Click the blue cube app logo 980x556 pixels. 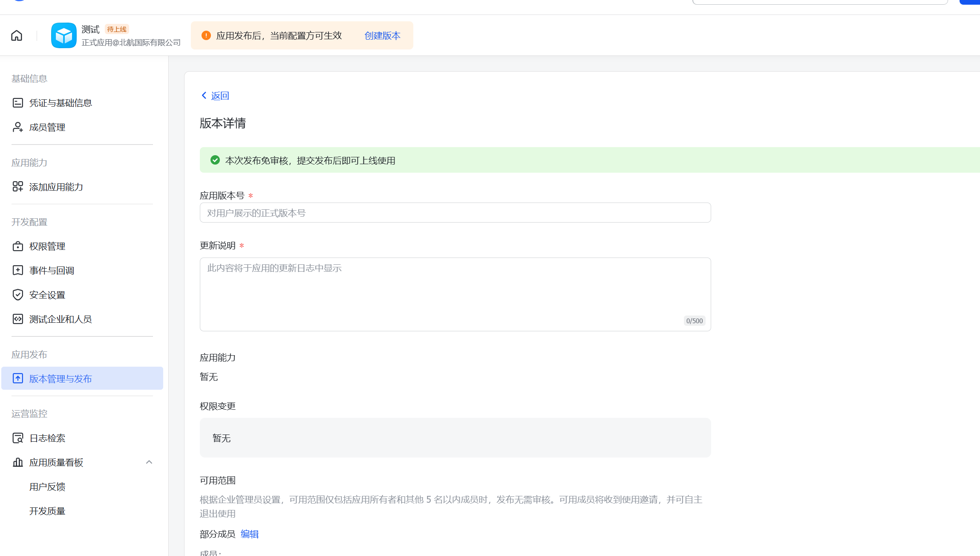(x=63, y=35)
